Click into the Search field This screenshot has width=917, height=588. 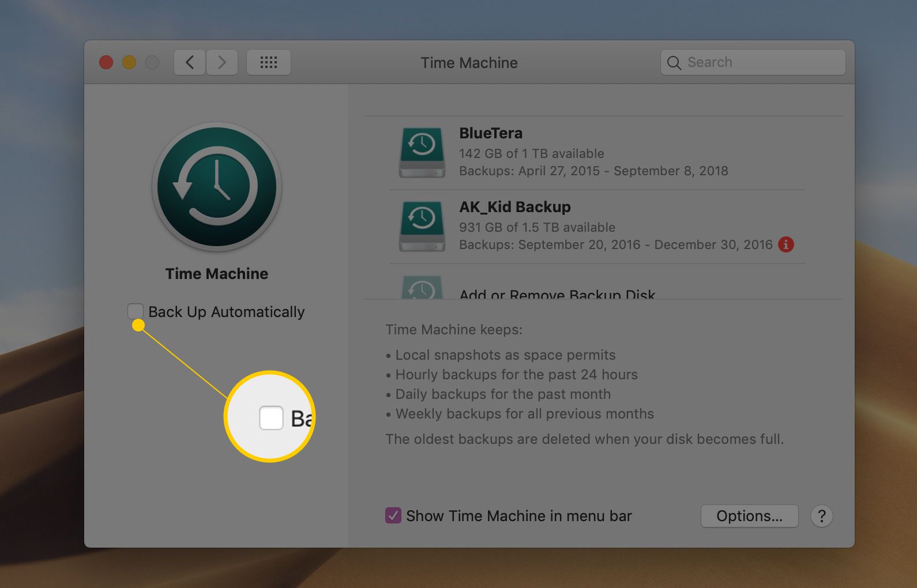point(753,62)
